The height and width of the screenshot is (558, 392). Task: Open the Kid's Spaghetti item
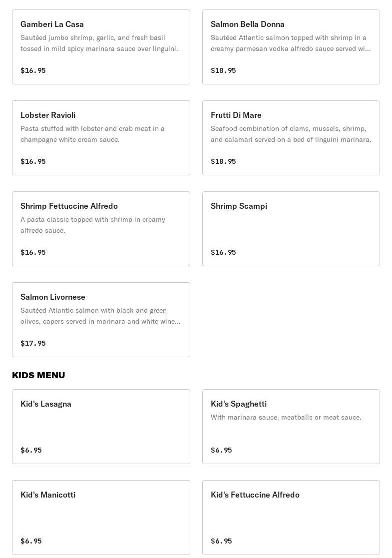(x=291, y=427)
